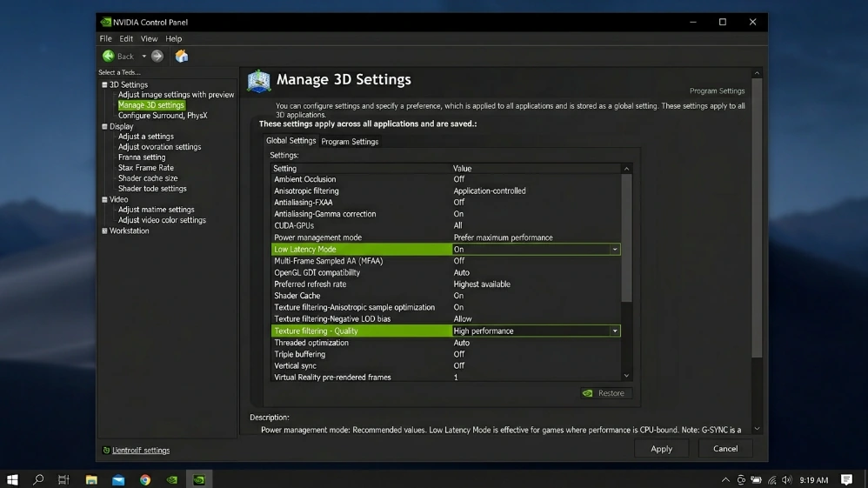Select the Antialiasing-FXAA setting row
The image size is (868, 488).
446,203
